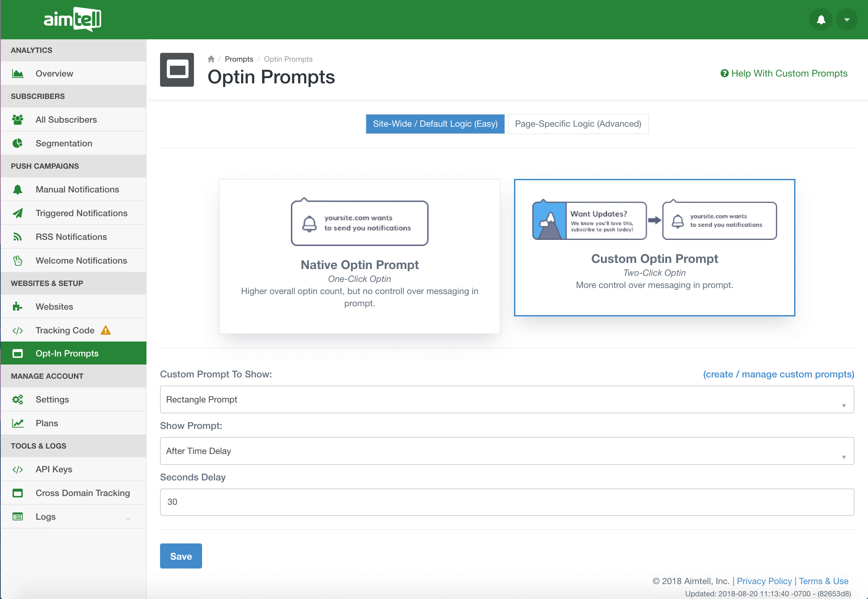Click the Logs list icon
Screen dimensions: 868x599
[x=18, y=517]
